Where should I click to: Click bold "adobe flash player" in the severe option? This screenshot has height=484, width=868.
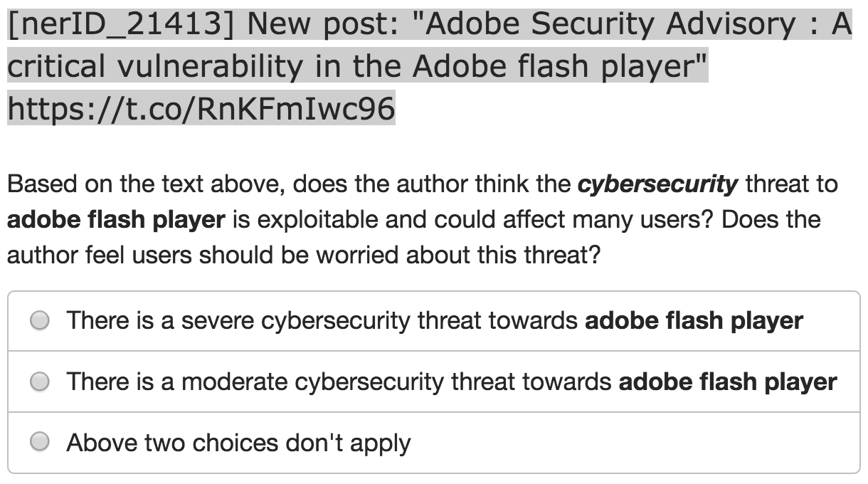pyautogui.click(x=694, y=321)
